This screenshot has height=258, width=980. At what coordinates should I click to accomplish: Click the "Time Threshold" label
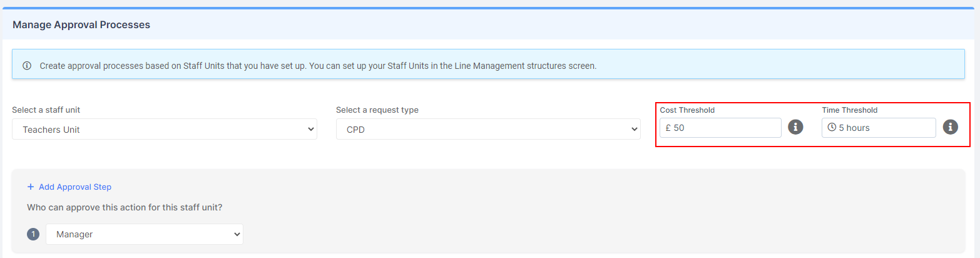tap(850, 110)
